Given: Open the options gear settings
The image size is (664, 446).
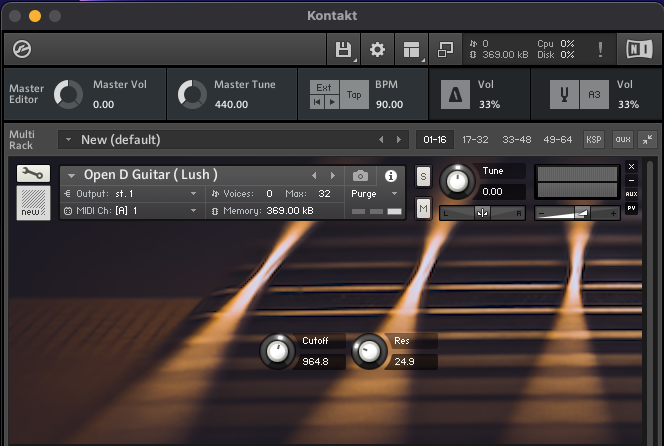Looking at the screenshot, I should (377, 49).
